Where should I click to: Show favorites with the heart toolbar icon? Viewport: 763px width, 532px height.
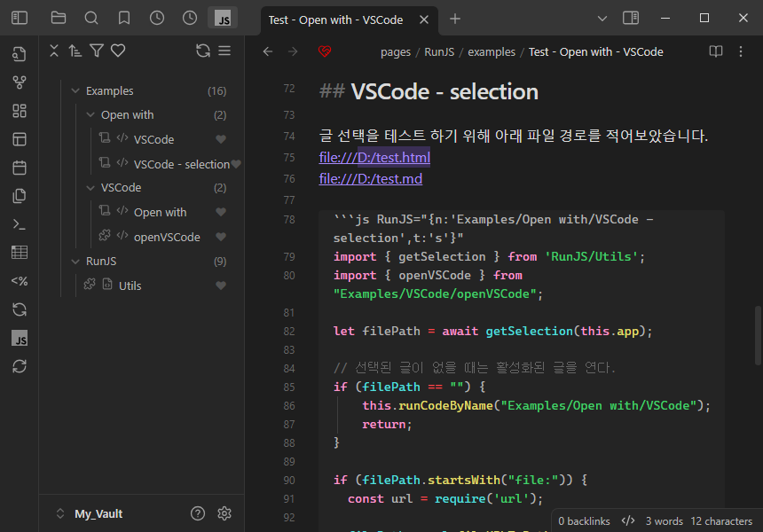click(118, 51)
